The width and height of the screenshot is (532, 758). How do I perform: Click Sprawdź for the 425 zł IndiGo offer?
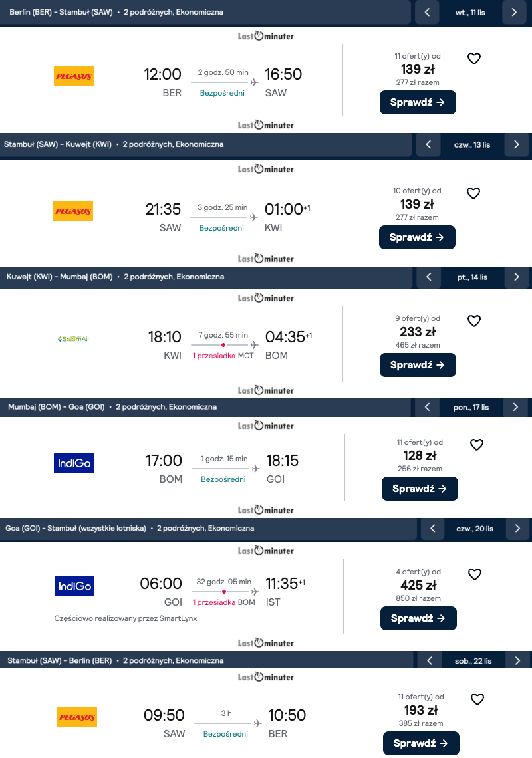coord(418,618)
